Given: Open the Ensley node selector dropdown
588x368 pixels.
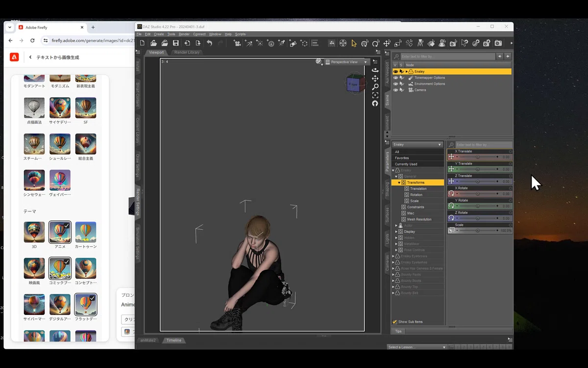Looking at the screenshot, I should tap(417, 145).
